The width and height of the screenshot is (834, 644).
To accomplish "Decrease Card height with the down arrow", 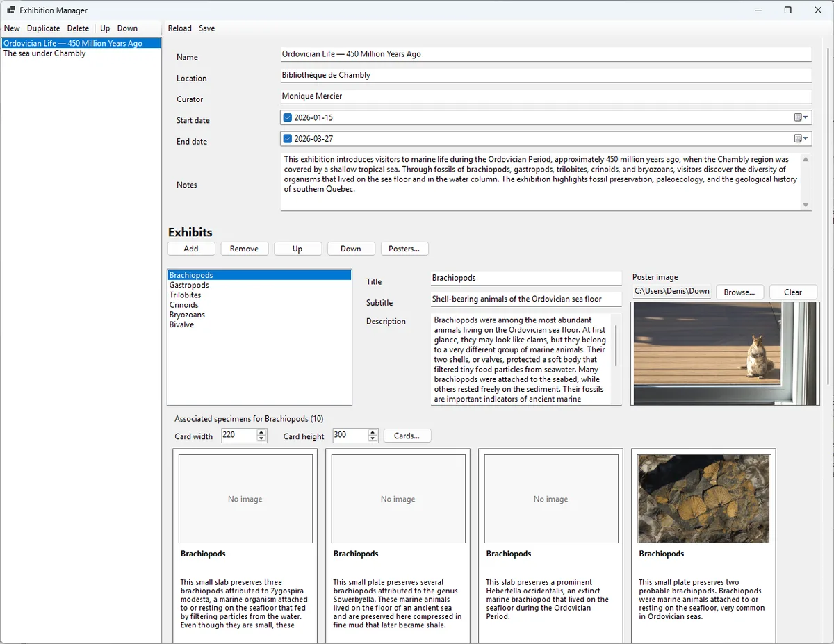I will [x=373, y=439].
